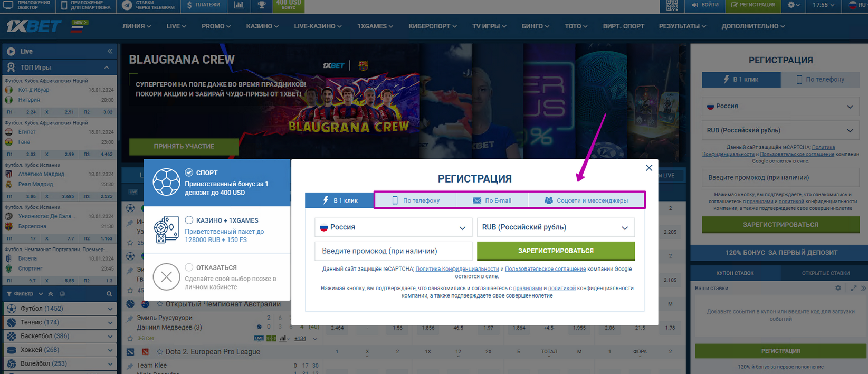
Task: Favorite Открытый Чемпионат Австралии star
Action: tap(159, 304)
